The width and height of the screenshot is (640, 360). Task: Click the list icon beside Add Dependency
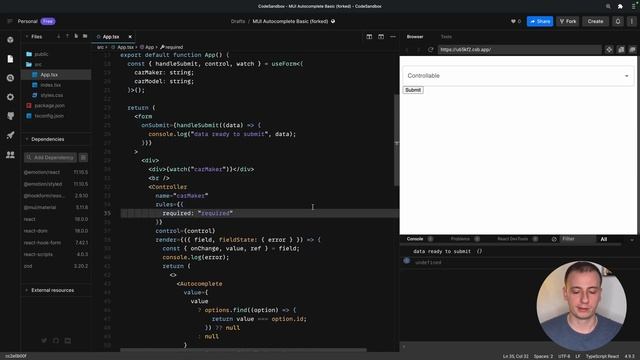click(83, 158)
